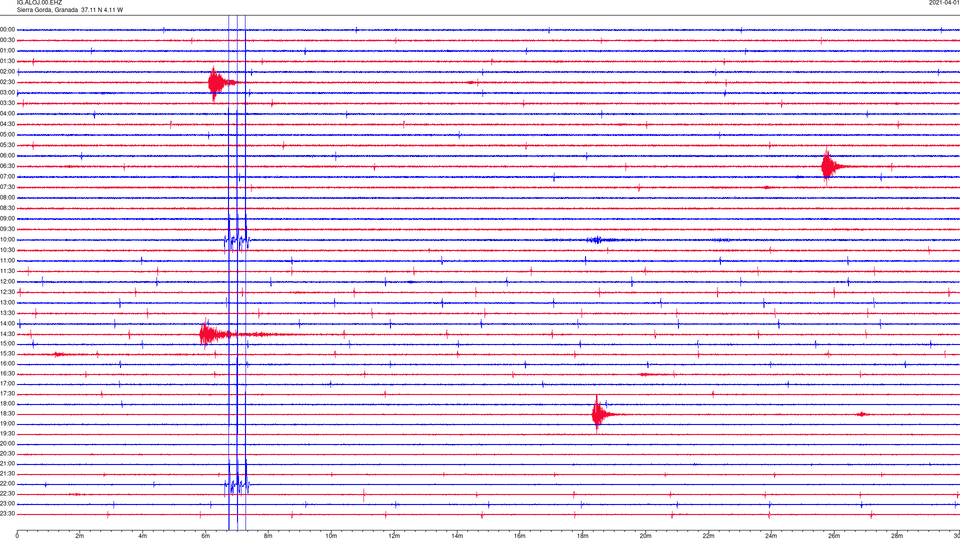Select the 05:00 trace time label
The image size is (960, 540).
click(8, 135)
